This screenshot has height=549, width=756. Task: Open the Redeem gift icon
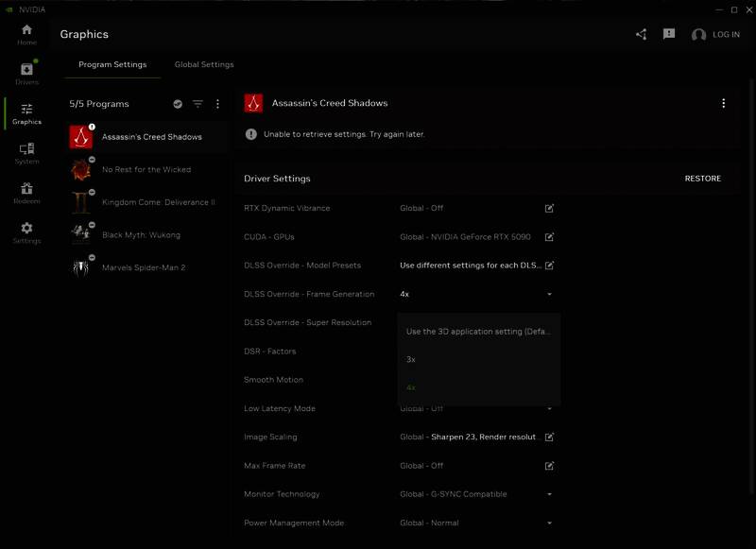26,193
